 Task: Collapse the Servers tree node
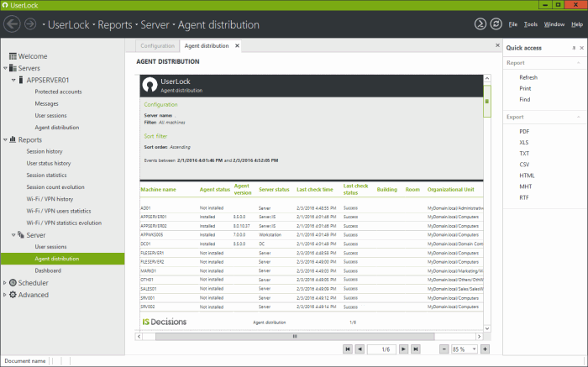(x=5, y=68)
